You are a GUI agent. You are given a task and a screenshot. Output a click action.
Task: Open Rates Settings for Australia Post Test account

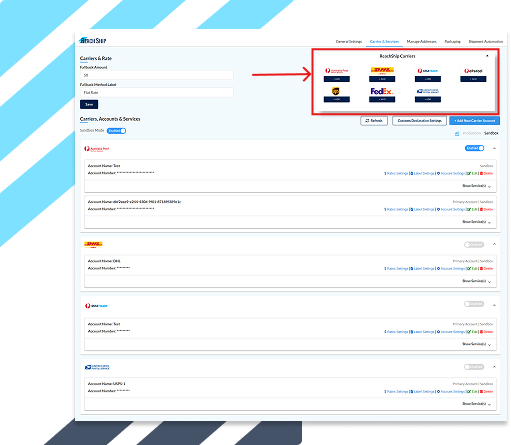pyautogui.click(x=396, y=173)
